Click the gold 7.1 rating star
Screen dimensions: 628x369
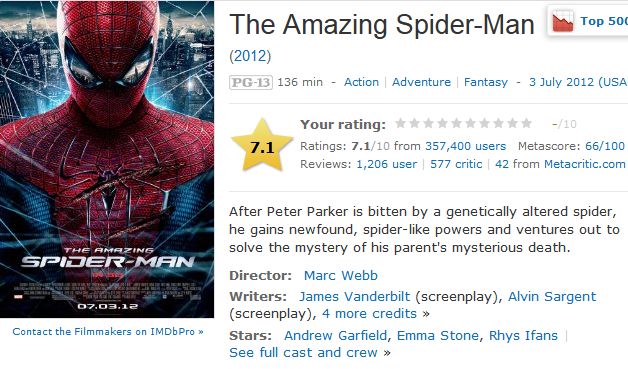(262, 145)
